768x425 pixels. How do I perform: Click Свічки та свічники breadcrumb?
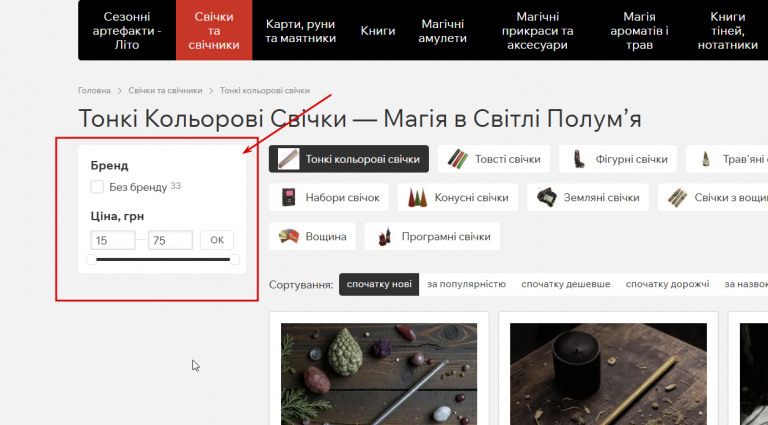pyautogui.click(x=165, y=91)
